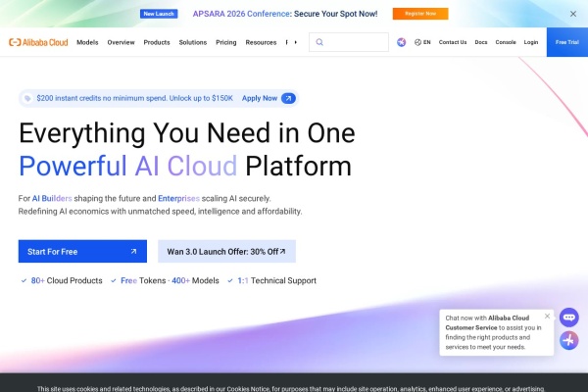Click the Free Trial button
Image resolution: width=588 pixels, height=392 pixels.
[567, 42]
